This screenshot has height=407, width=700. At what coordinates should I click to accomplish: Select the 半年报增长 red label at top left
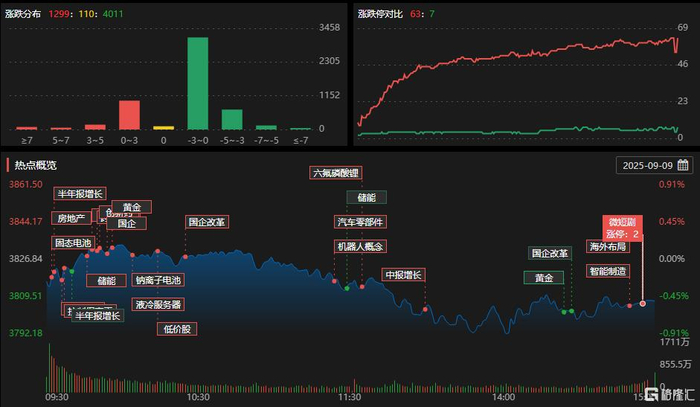[80, 194]
